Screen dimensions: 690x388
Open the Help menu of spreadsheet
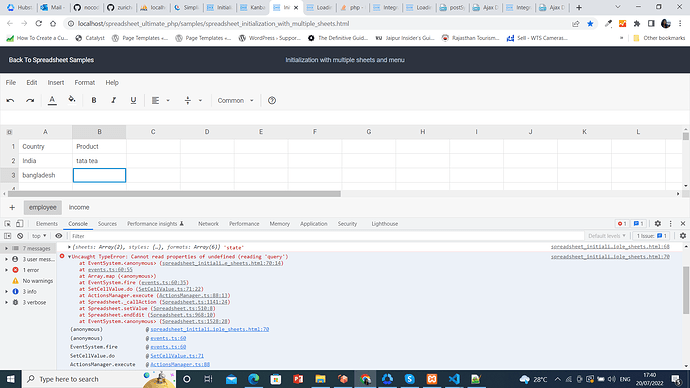tap(112, 82)
